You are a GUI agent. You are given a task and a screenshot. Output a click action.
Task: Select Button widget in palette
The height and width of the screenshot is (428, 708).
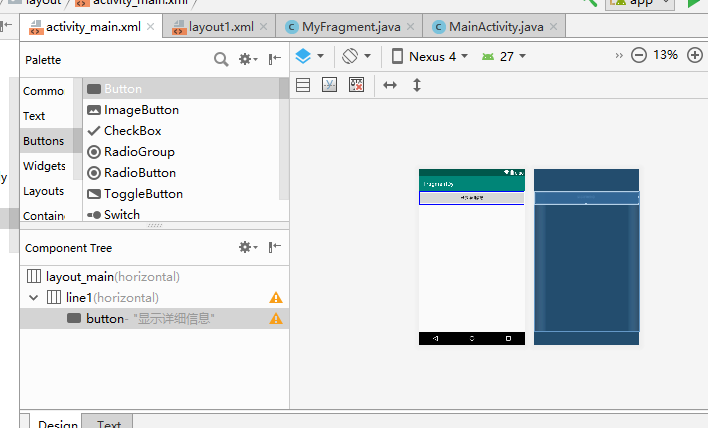181,88
